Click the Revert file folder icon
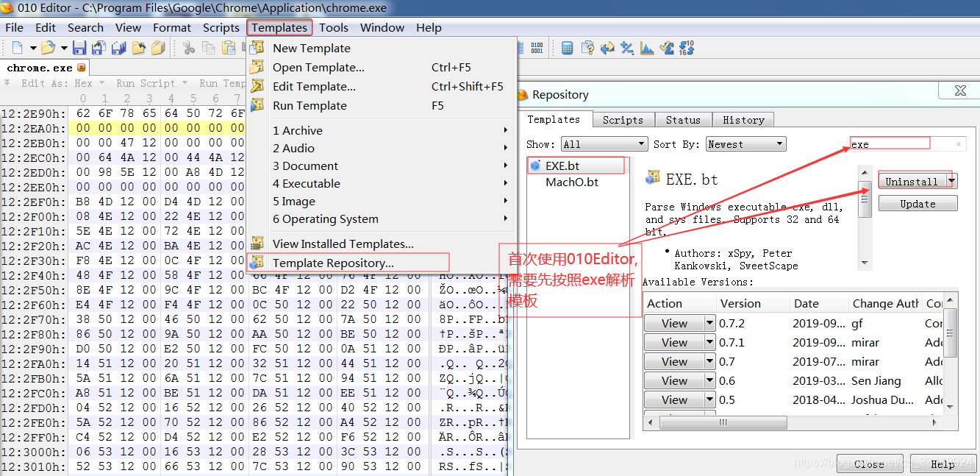The width and height of the screenshot is (980, 476). point(138,48)
